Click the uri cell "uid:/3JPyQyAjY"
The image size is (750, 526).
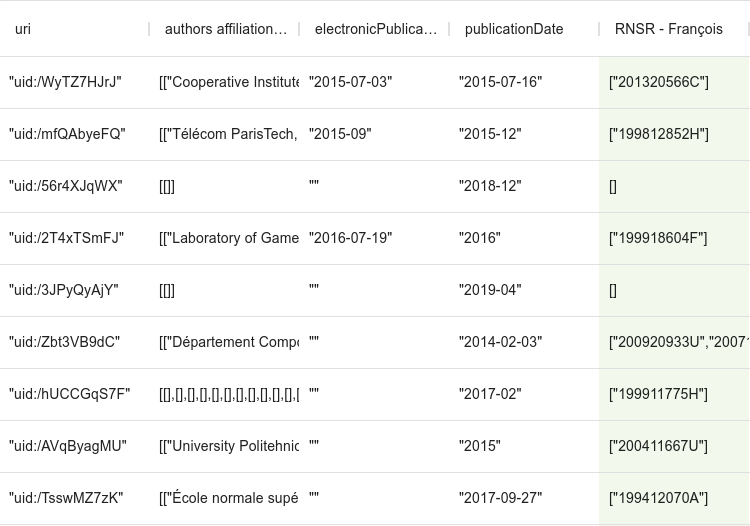[x=64, y=290]
